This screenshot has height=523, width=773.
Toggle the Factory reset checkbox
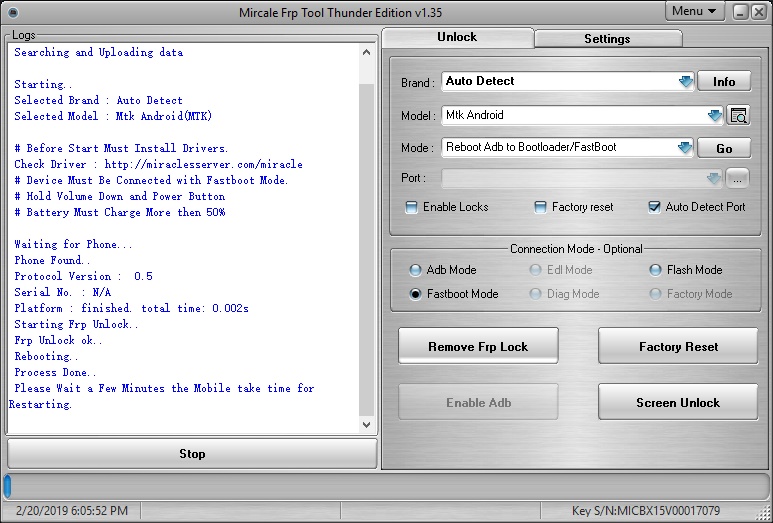point(540,207)
